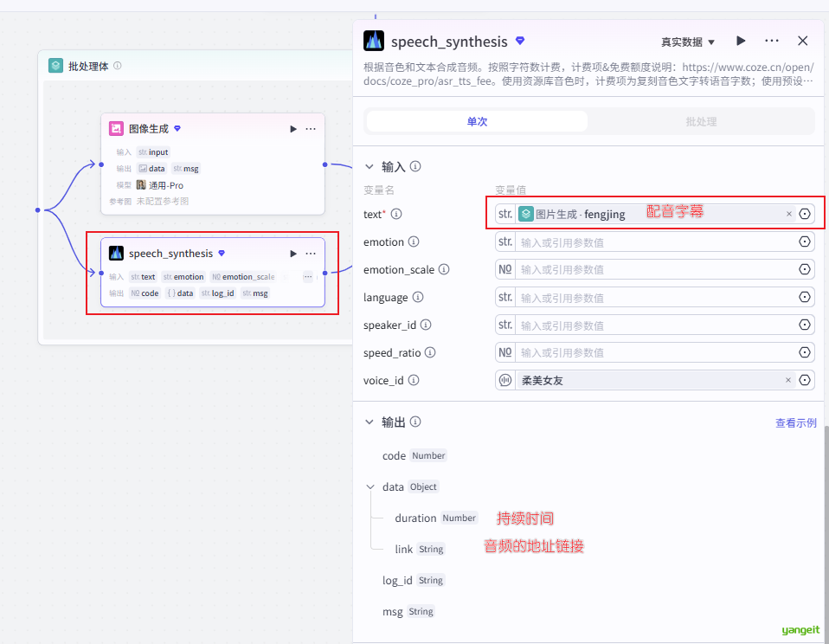Open reference selector for emotion field
Viewport: 829px width, 644px height.
coord(805,242)
